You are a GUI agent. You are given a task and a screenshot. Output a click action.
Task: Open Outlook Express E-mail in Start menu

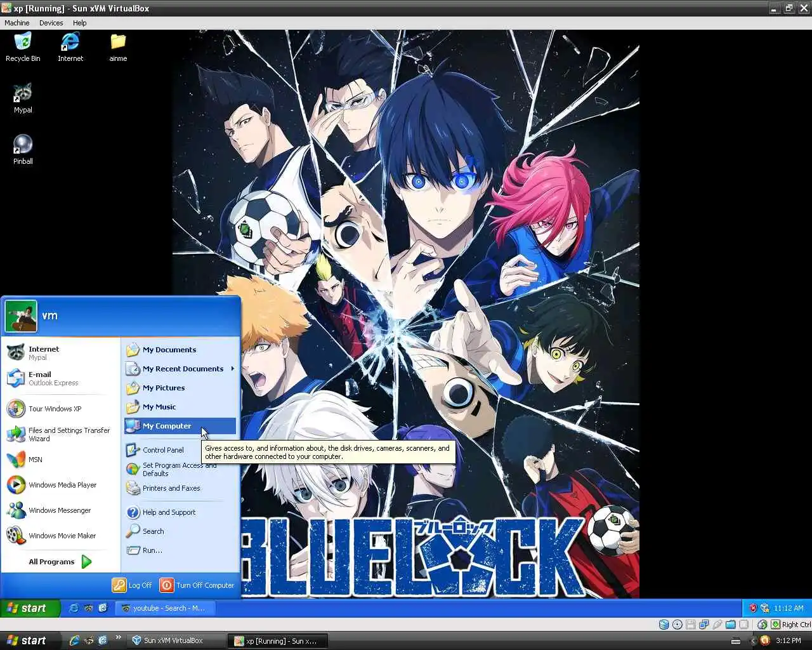click(x=62, y=378)
